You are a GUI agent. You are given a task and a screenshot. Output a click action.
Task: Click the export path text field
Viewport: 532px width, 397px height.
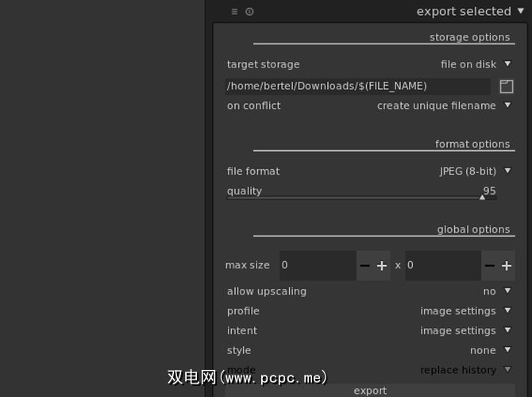click(357, 86)
